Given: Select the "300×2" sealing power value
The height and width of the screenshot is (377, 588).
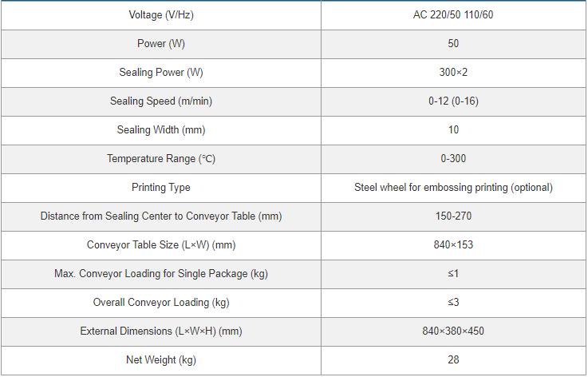Looking at the screenshot, I should 453,73.
